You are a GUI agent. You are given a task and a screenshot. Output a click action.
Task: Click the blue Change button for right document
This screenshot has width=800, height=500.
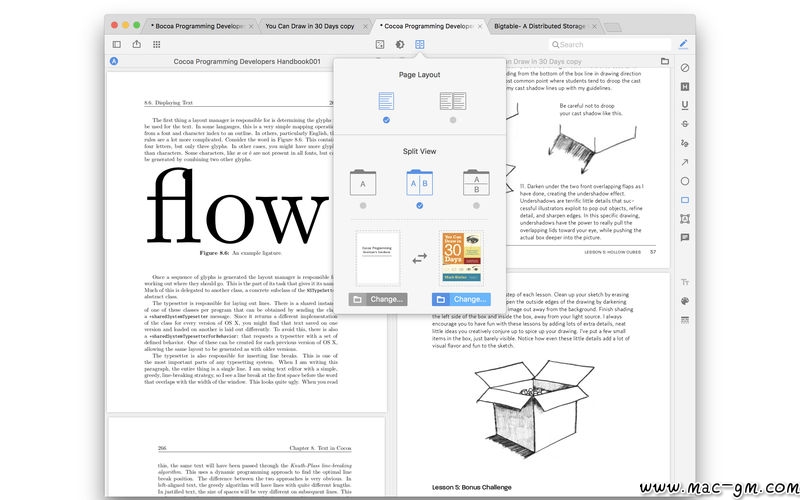(462, 299)
